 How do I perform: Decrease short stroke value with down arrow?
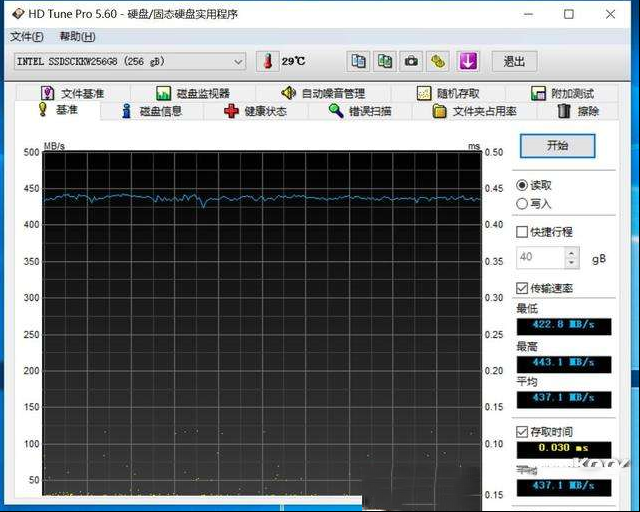[x=571, y=263]
